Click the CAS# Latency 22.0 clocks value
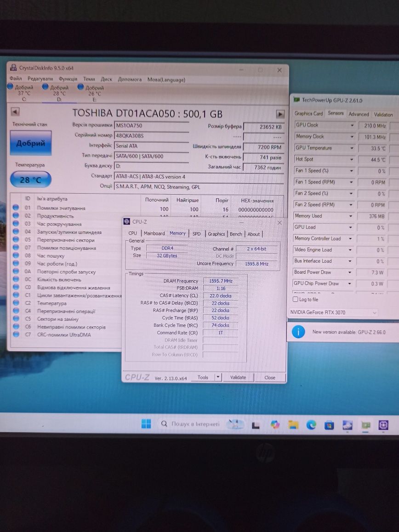The image size is (399, 532). (x=220, y=295)
